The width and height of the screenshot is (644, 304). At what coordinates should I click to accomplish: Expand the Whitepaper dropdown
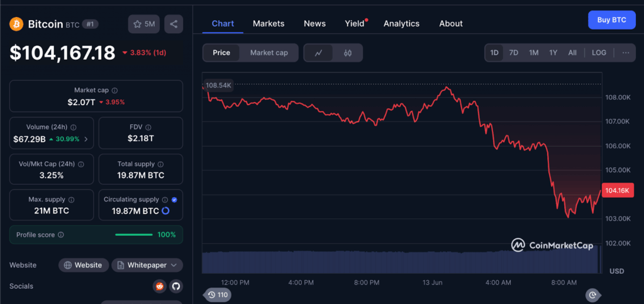click(x=147, y=265)
